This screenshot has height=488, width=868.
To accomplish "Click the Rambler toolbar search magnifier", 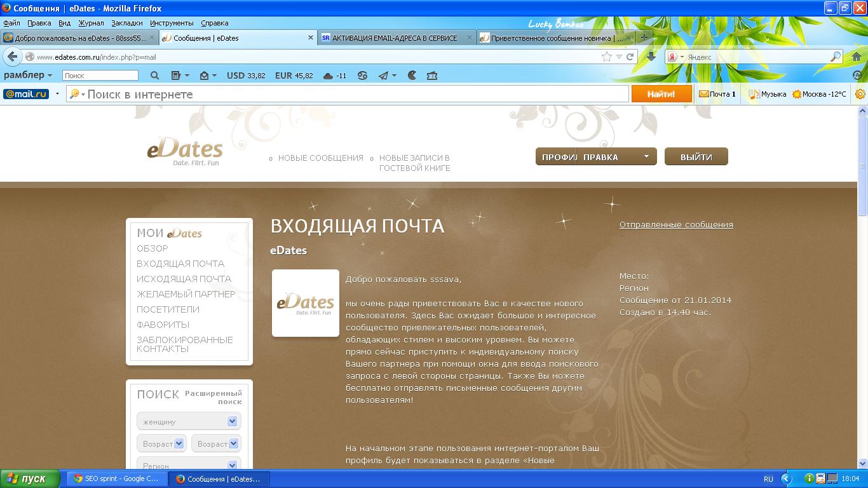I will 154,76.
